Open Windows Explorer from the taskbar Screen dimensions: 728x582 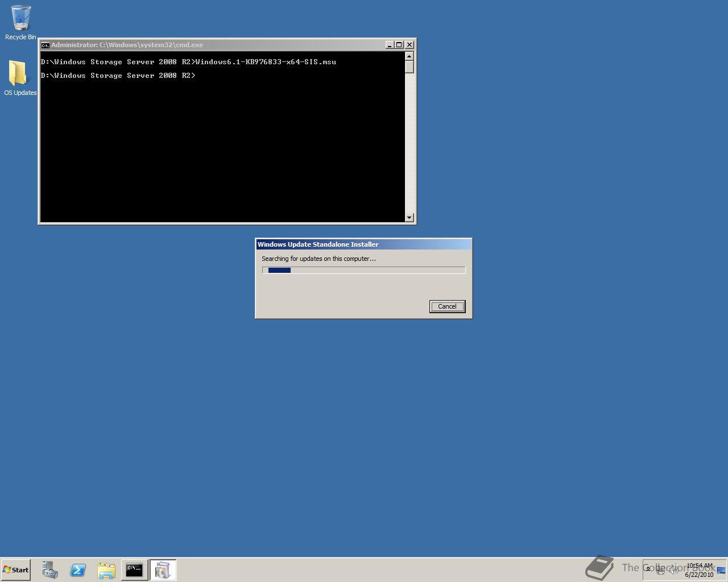(106, 569)
